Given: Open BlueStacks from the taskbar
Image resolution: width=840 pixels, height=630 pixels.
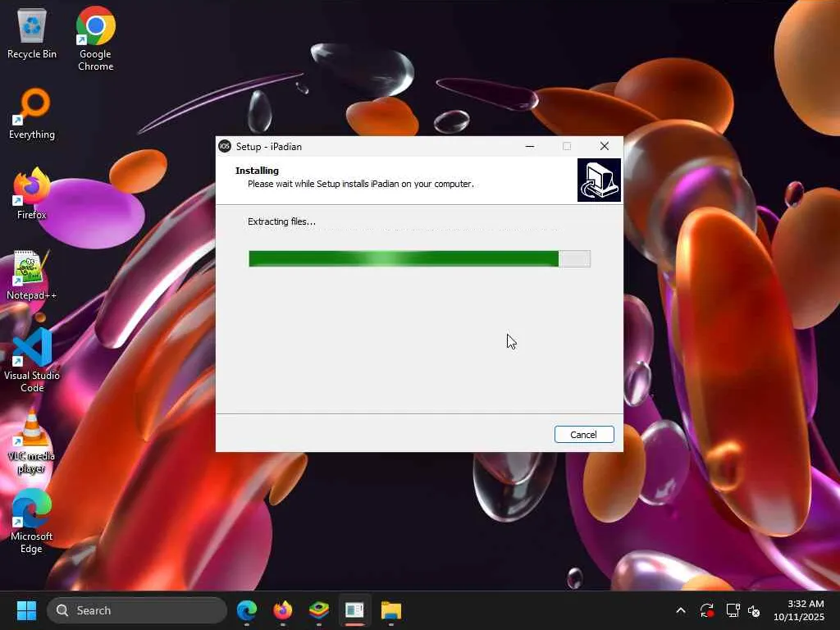Looking at the screenshot, I should click(319, 610).
